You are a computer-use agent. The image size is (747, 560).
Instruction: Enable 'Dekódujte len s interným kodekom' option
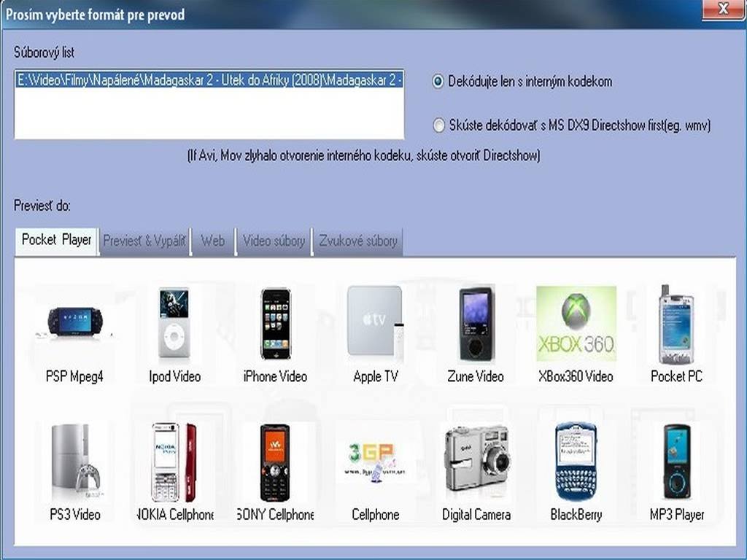click(438, 82)
